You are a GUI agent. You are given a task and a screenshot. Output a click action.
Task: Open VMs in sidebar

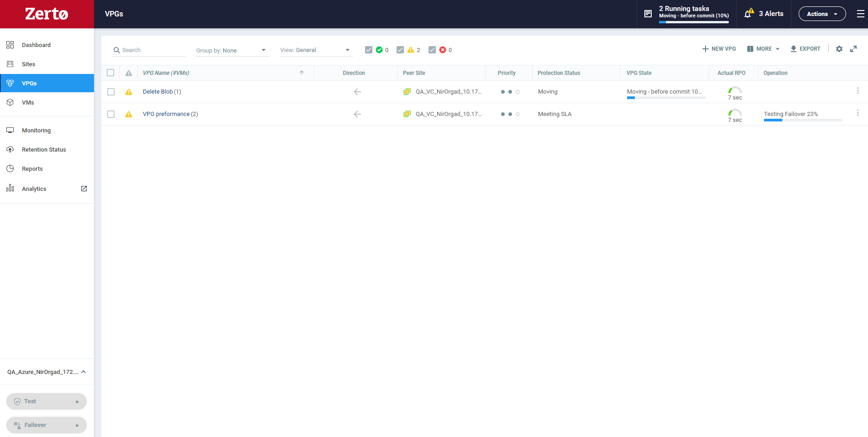click(x=47, y=102)
